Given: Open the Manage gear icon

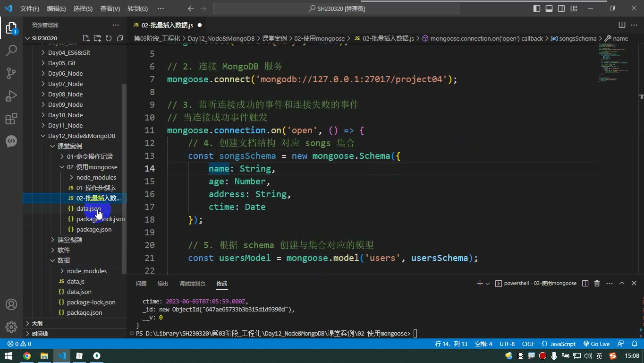Looking at the screenshot, I should (x=11, y=327).
